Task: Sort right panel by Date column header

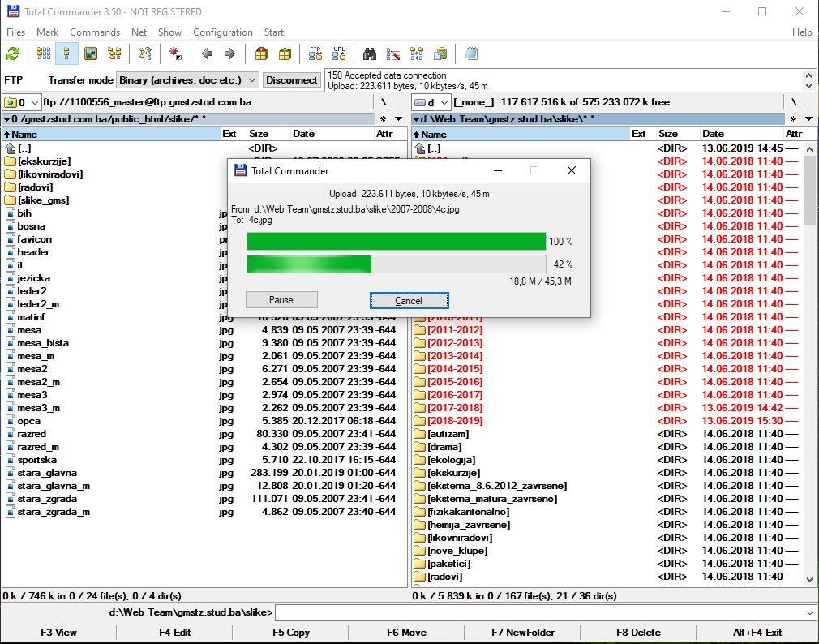Action: [x=742, y=134]
